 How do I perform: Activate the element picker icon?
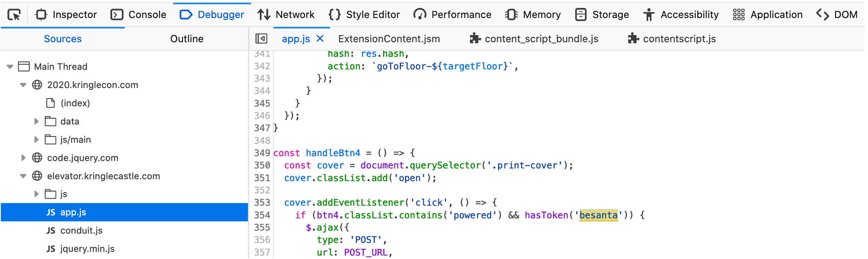[14, 15]
